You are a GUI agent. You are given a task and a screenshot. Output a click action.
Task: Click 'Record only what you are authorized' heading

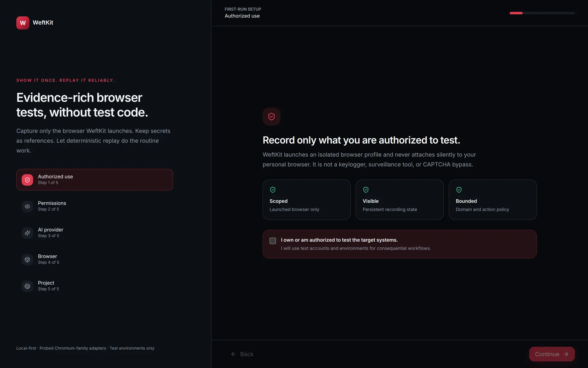pos(361,140)
